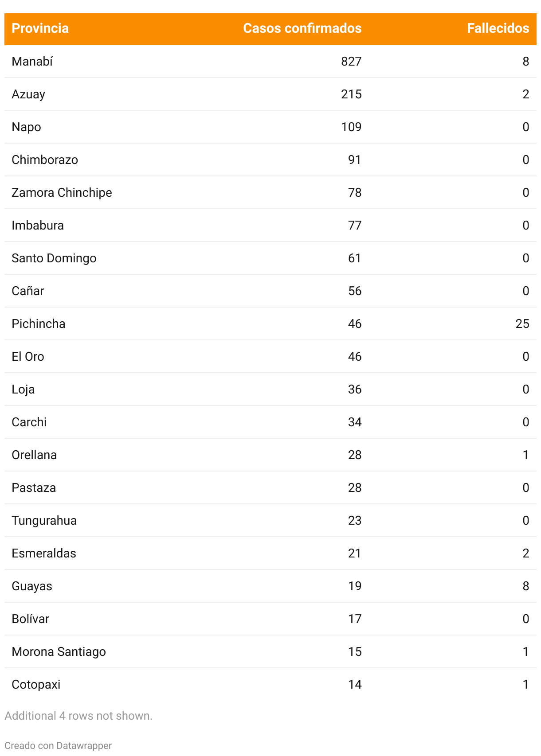Sort by Casos confirmados header
Viewport: 541px width, 756px height.
(x=302, y=28)
